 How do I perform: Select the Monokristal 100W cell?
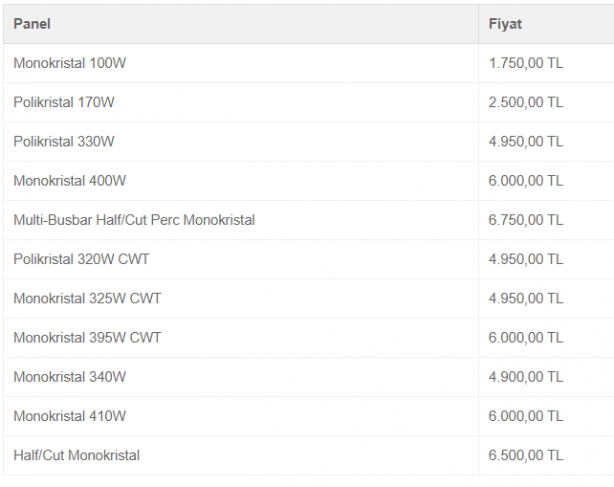(70, 63)
